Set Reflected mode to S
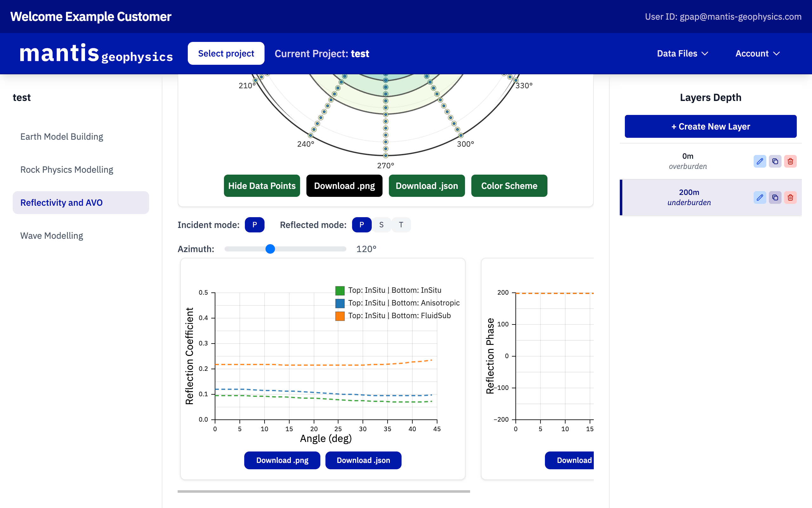Image resolution: width=812 pixels, height=508 pixels. coord(381,225)
